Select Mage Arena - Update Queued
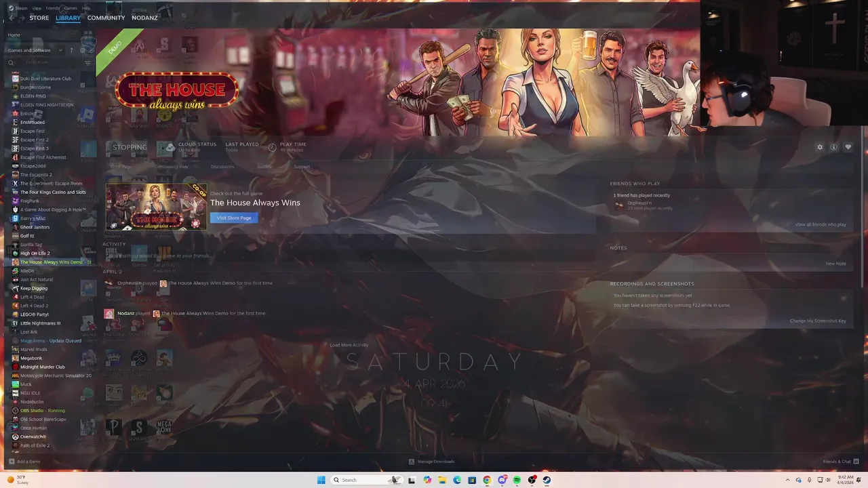868x488 pixels. tap(51, 341)
